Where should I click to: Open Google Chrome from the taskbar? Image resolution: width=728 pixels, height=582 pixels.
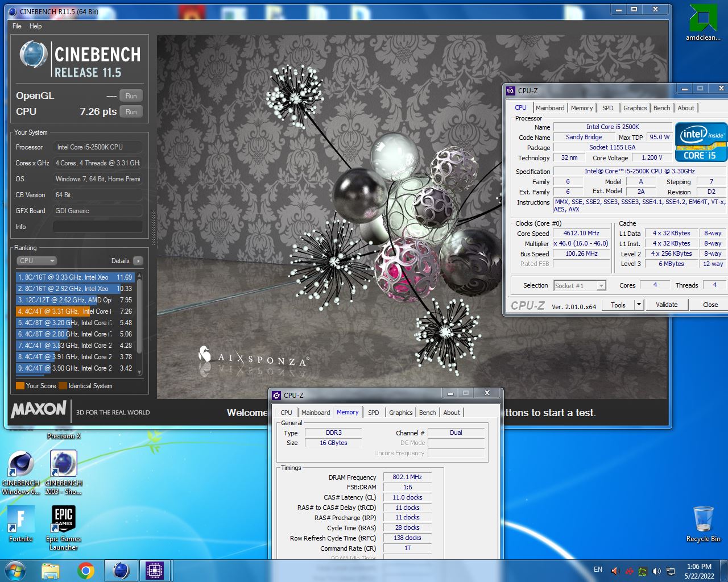tap(86, 570)
